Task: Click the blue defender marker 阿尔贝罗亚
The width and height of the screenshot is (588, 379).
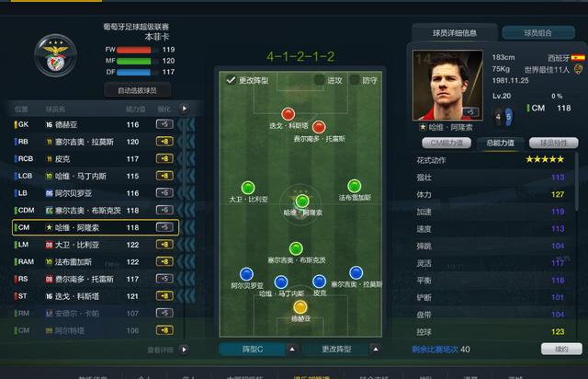Action: [x=246, y=274]
